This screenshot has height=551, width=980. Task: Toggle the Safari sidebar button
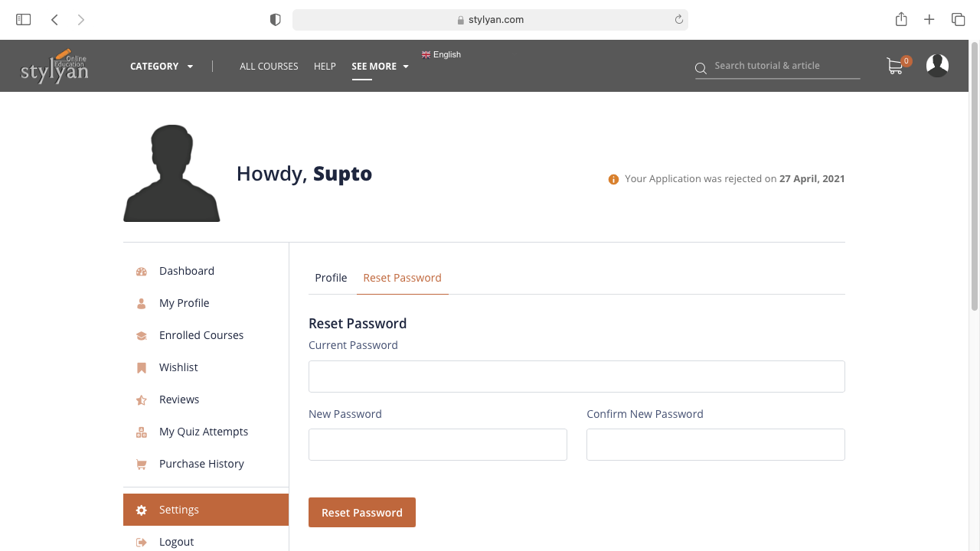pyautogui.click(x=23, y=20)
